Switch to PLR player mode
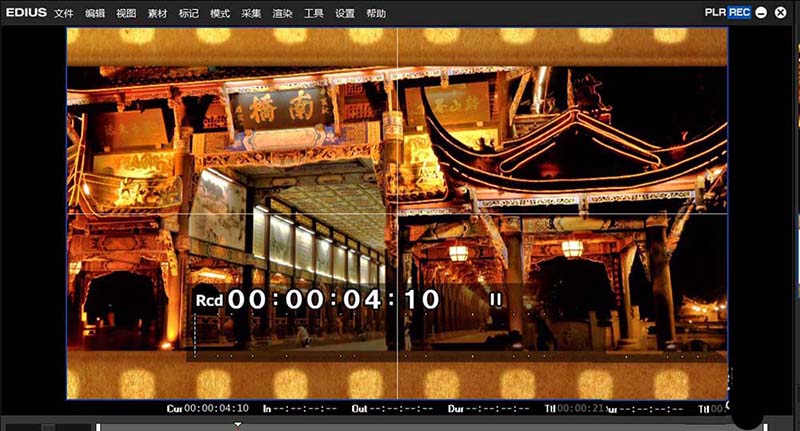Screen dimensions: 800x431 point(715,12)
